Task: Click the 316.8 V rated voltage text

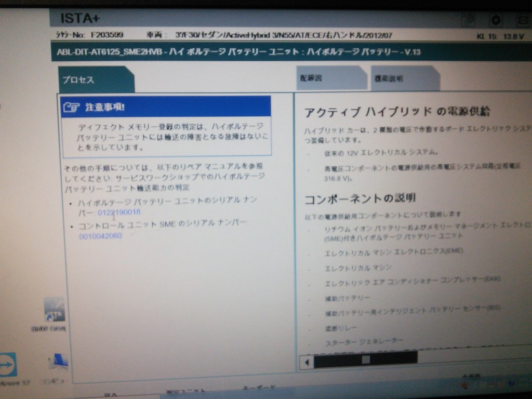Action: pos(339,178)
